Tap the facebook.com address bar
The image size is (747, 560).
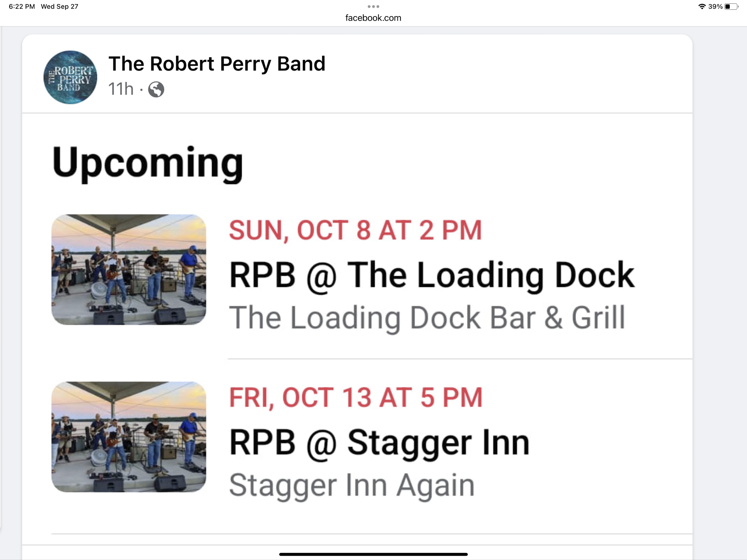tap(373, 18)
